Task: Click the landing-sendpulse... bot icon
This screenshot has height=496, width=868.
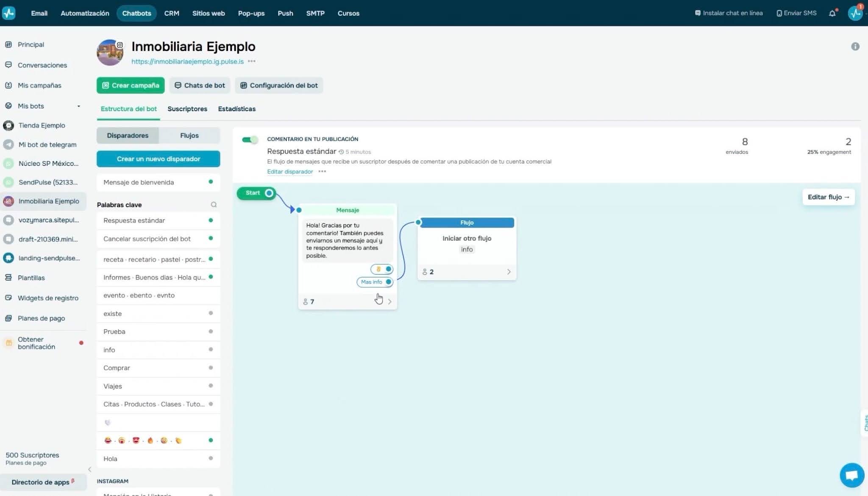Action: click(x=8, y=258)
